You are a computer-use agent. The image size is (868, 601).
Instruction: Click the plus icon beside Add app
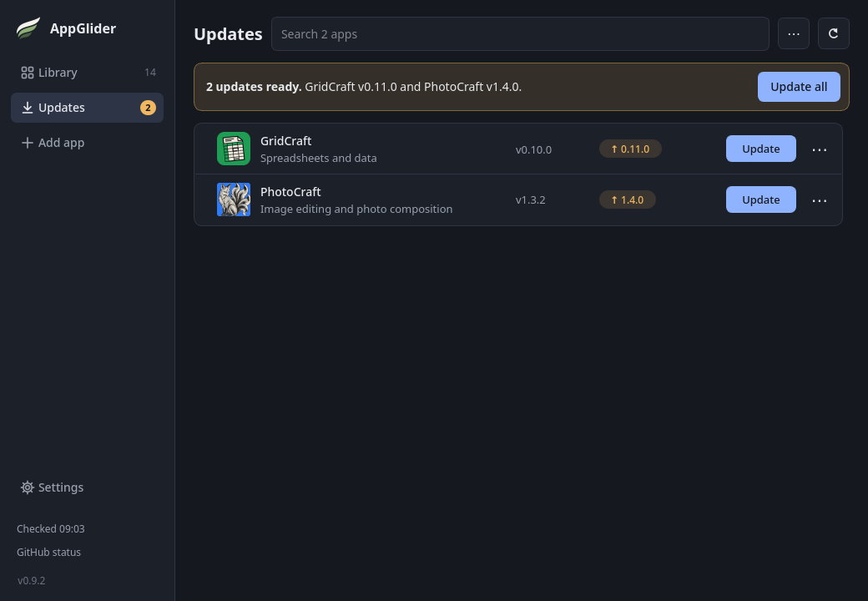pyautogui.click(x=27, y=143)
